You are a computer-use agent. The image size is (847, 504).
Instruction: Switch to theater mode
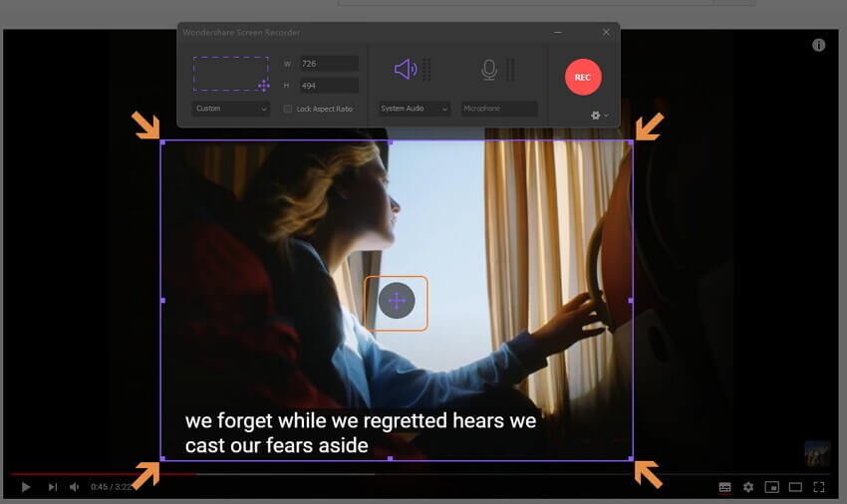click(x=795, y=487)
